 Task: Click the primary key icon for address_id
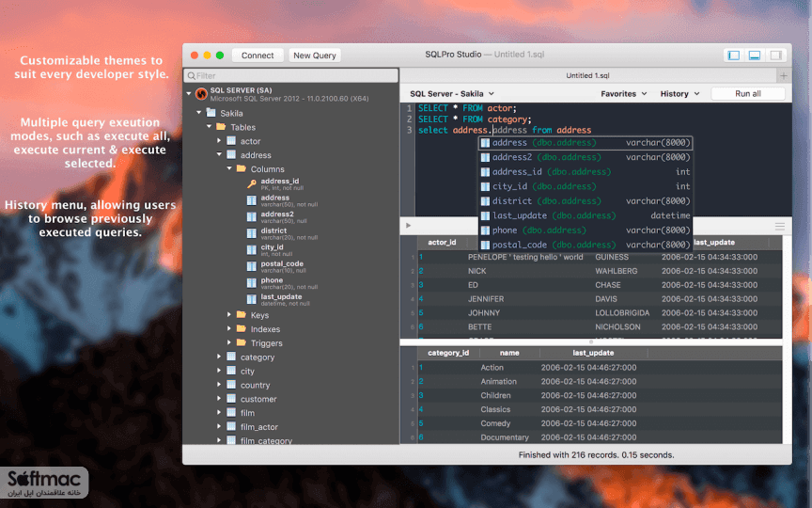point(252,184)
